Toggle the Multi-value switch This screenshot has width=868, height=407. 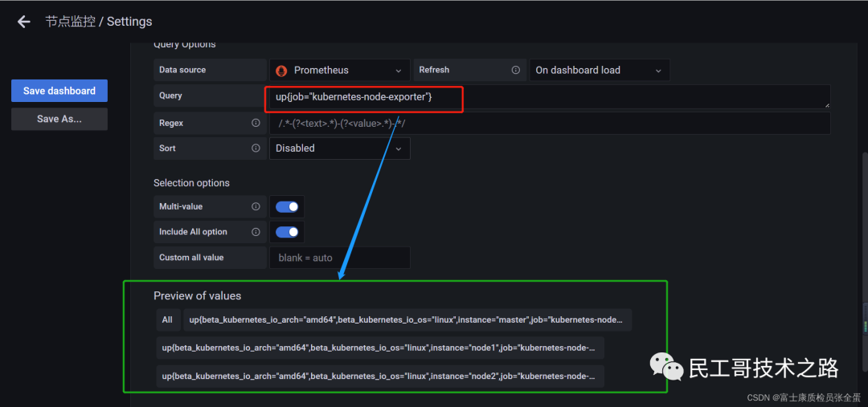click(287, 207)
